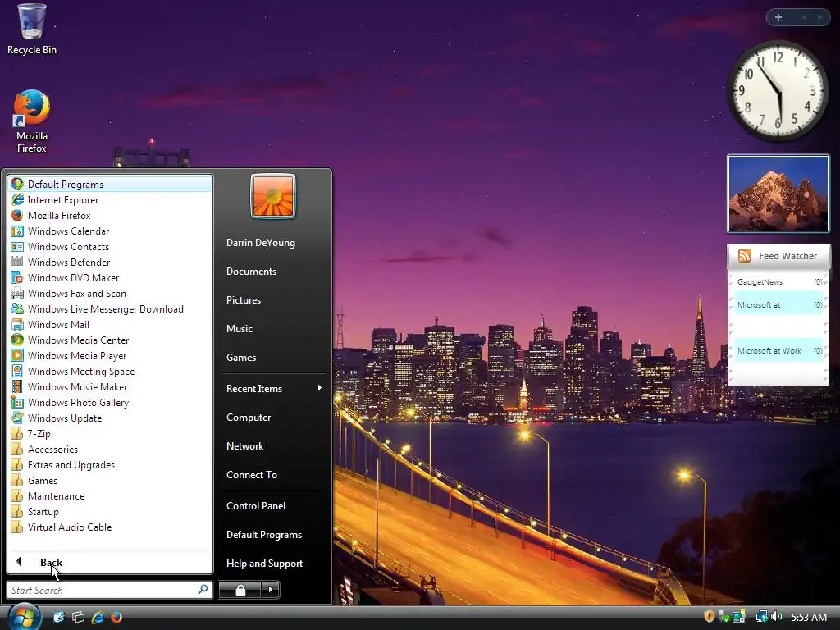
Task: Click the analog clock gadget
Action: click(x=778, y=90)
